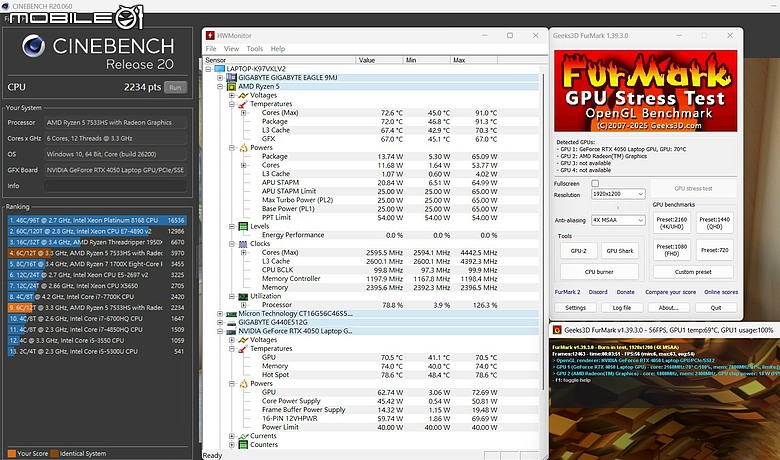This screenshot has height=460, width=780.
Task: Click the Clocks chip icon
Action: pos(243,244)
